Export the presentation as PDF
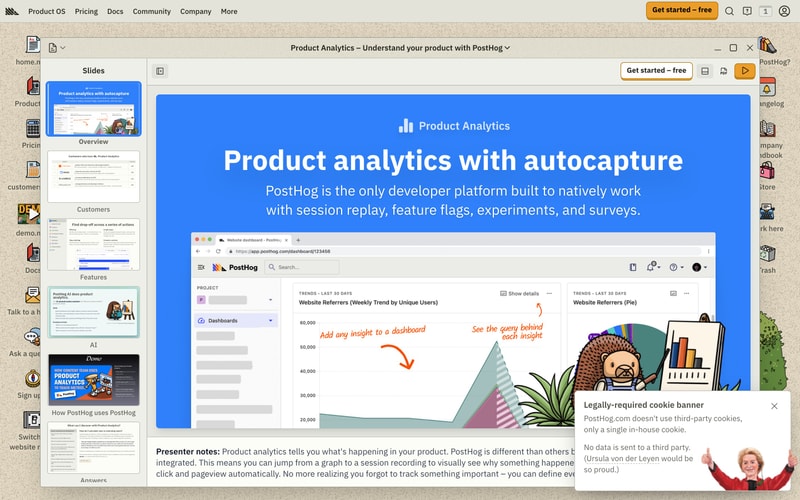 [723, 71]
